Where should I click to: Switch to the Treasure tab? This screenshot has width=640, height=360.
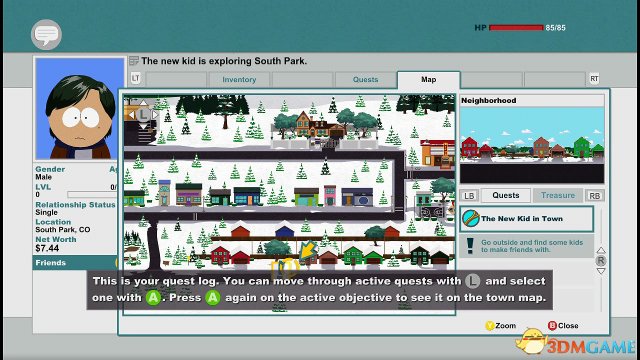(x=558, y=196)
